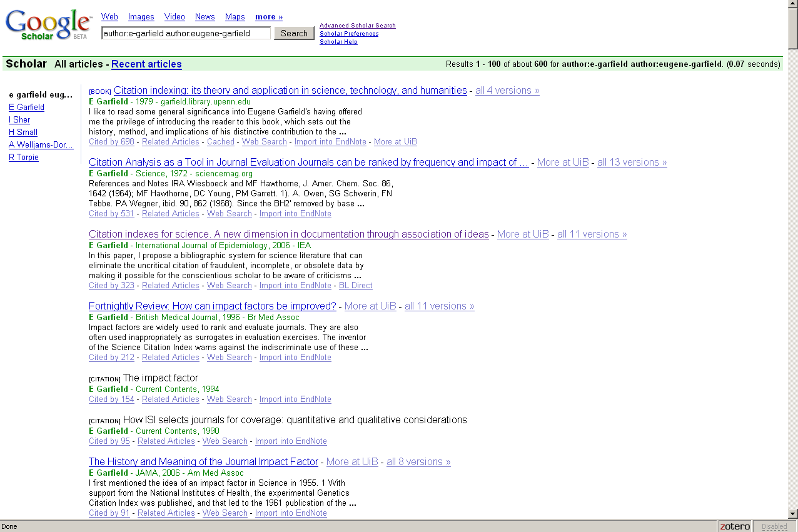Filter by author I Sher
The height and width of the screenshot is (532, 798).
pyautogui.click(x=19, y=120)
